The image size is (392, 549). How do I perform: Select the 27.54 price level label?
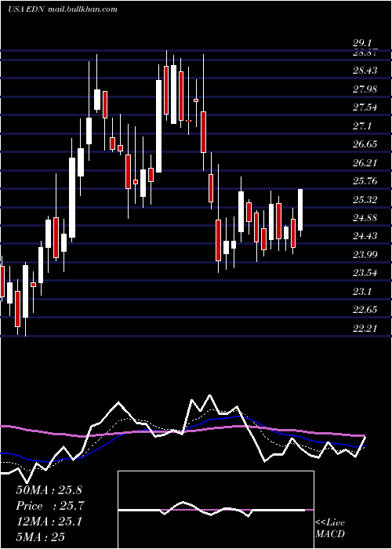coord(365,107)
